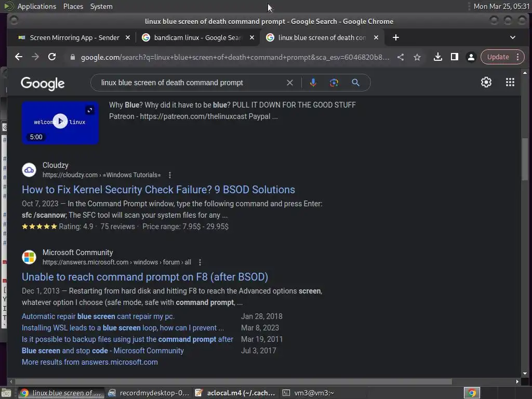The image size is (532, 399).
Task: Click show desktop icon in bottom panel
Action: [6, 393]
